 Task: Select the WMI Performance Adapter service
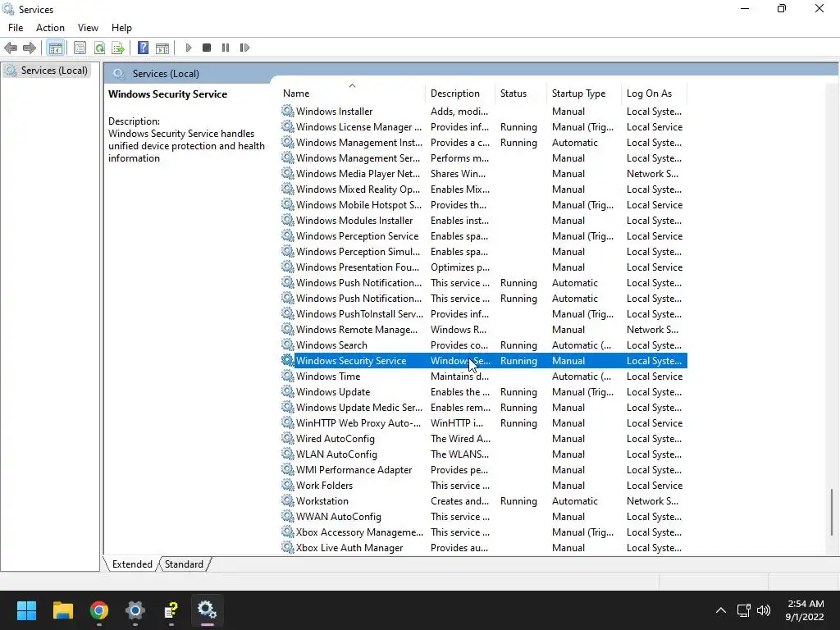484,470
